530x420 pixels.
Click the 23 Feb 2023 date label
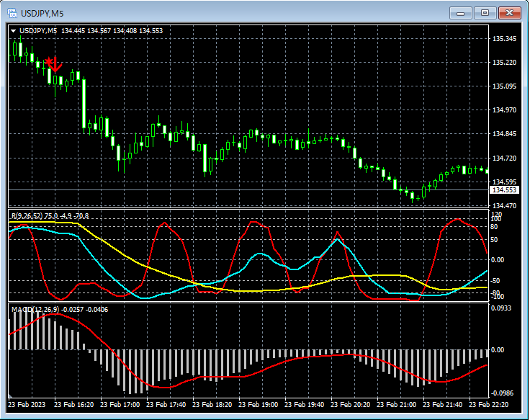coord(27,405)
